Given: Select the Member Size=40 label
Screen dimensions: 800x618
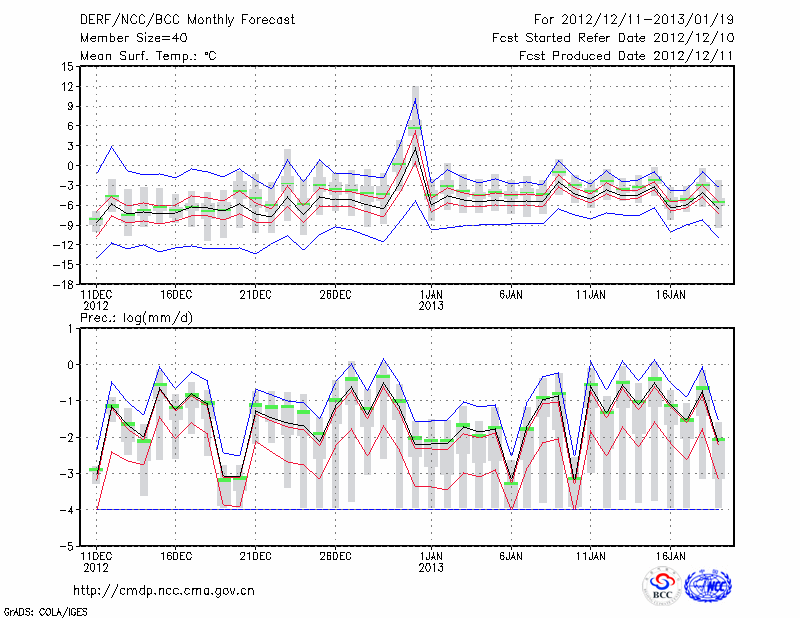Looking at the screenshot, I should tap(132, 38).
